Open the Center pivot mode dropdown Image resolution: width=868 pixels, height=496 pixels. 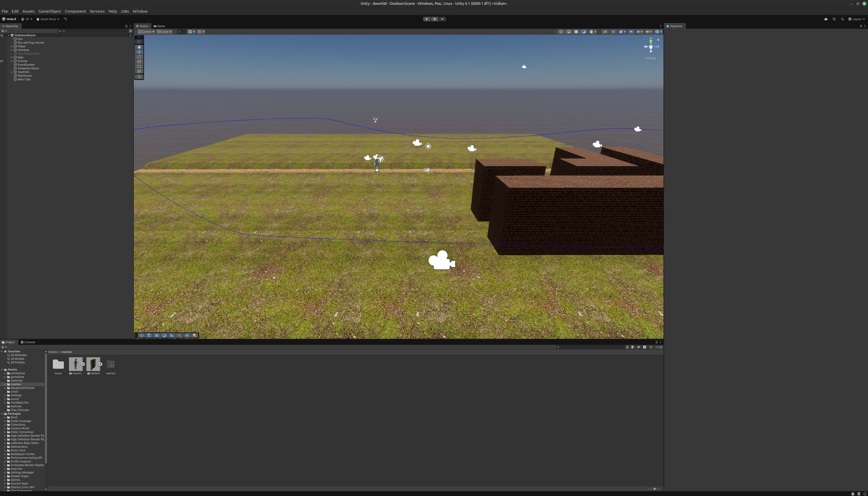(x=146, y=32)
